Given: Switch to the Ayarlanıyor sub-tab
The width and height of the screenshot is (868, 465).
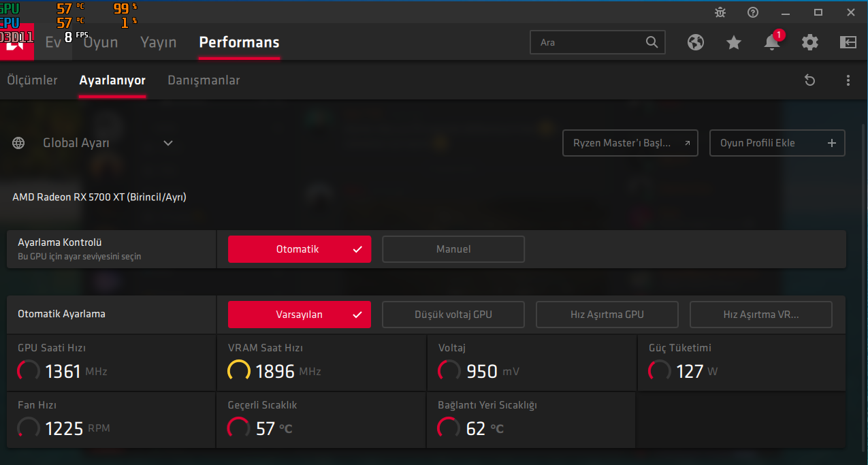Looking at the screenshot, I should 112,80.
